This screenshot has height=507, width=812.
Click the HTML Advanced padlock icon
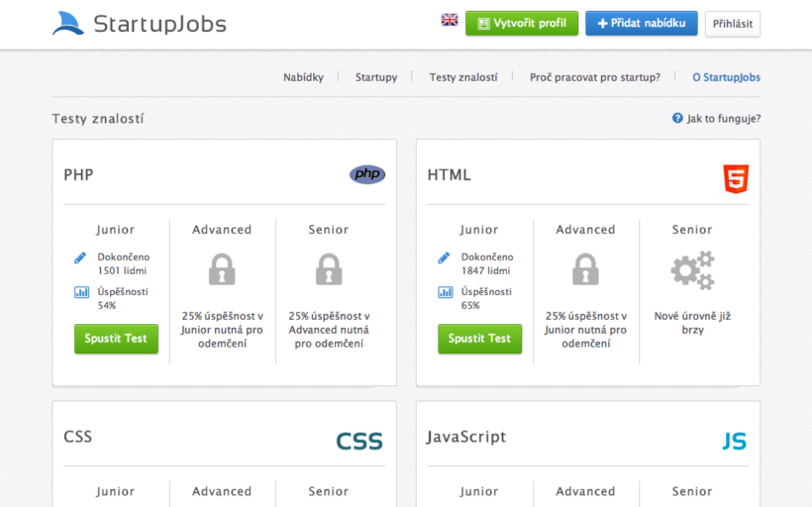click(x=585, y=269)
